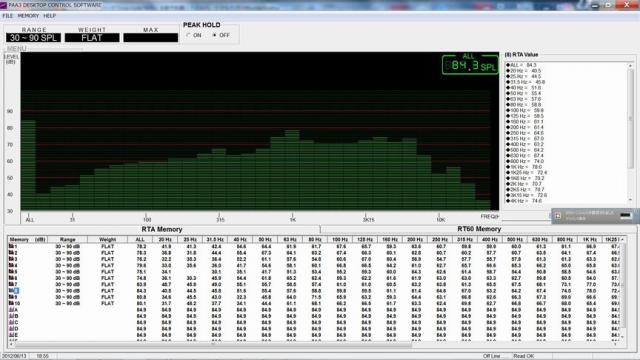Select memory slot 7 icon
640x360 pixels.
[x=11, y=284]
